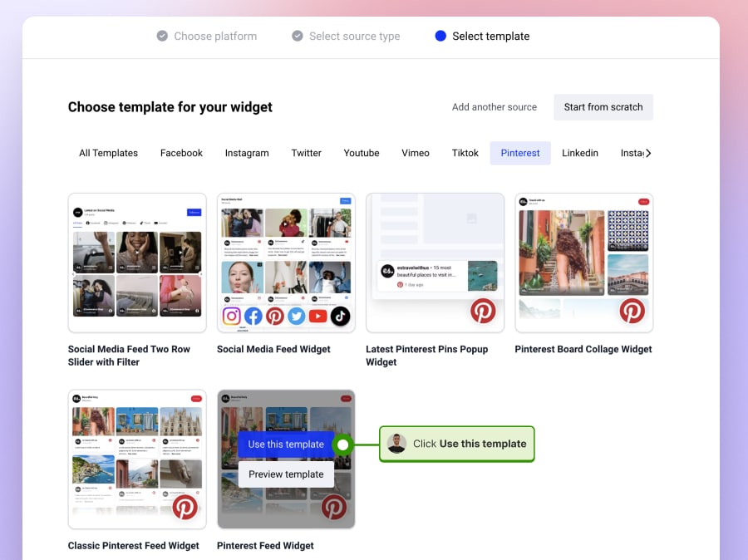Switch to the Youtube tab

click(x=362, y=153)
